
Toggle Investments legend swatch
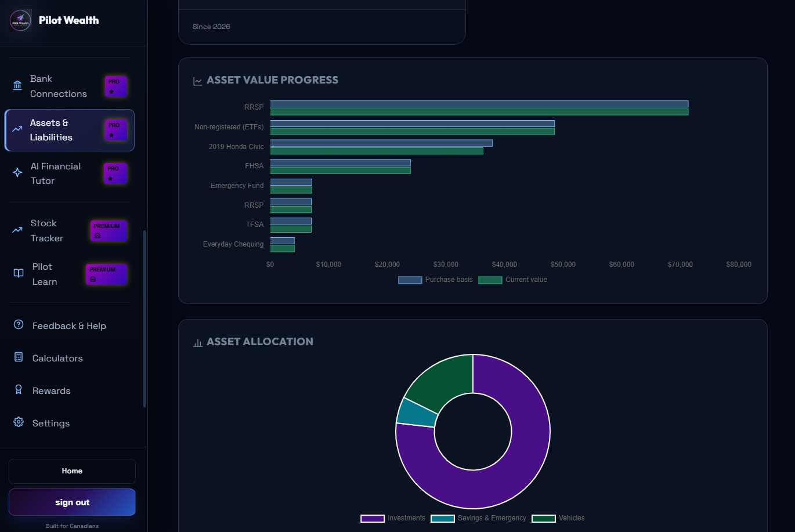(373, 518)
